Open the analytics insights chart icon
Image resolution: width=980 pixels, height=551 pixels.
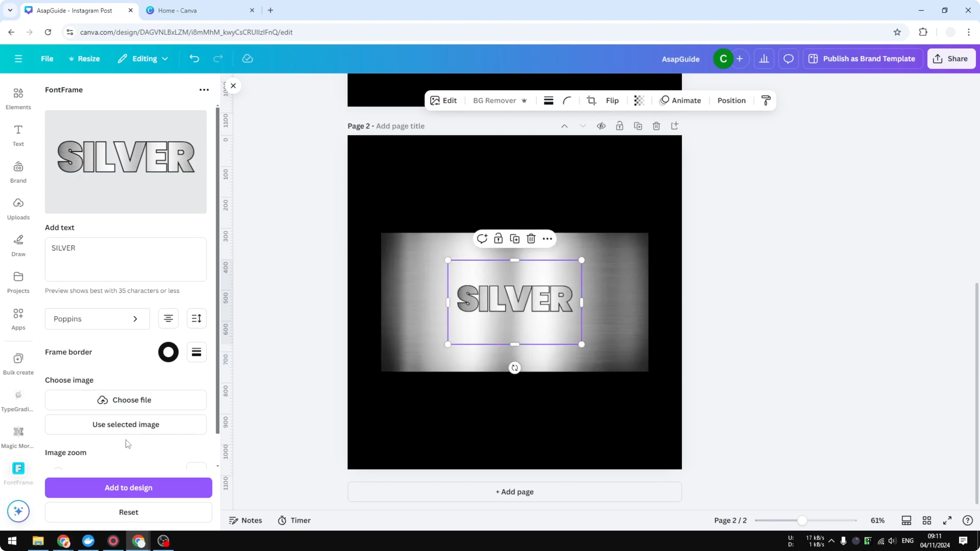764,59
